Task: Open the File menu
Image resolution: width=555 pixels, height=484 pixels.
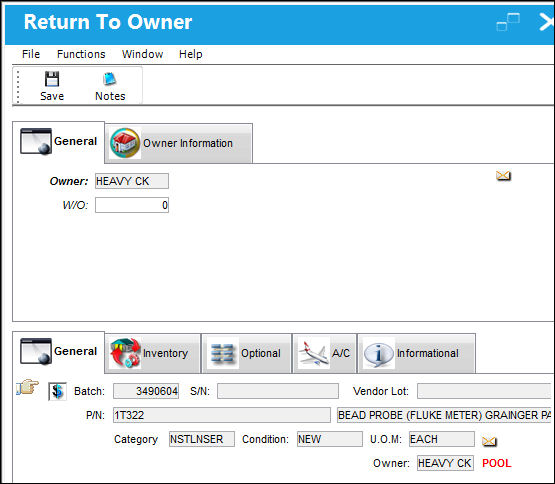Action: pos(31,54)
